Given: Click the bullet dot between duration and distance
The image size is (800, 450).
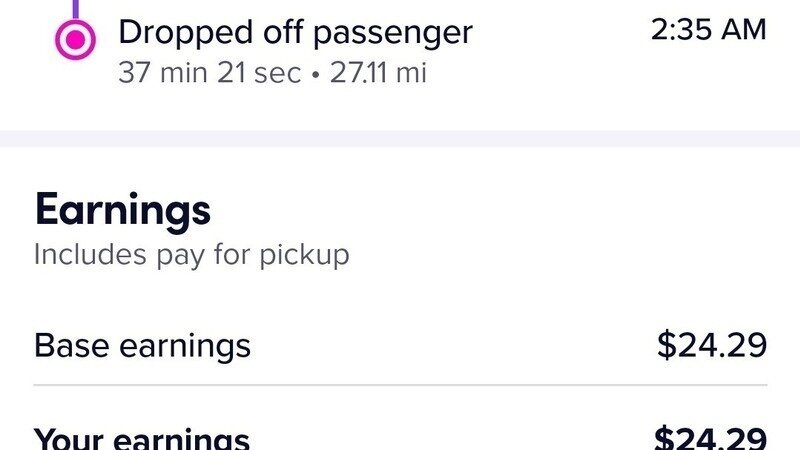Looking at the screenshot, I should [315, 74].
